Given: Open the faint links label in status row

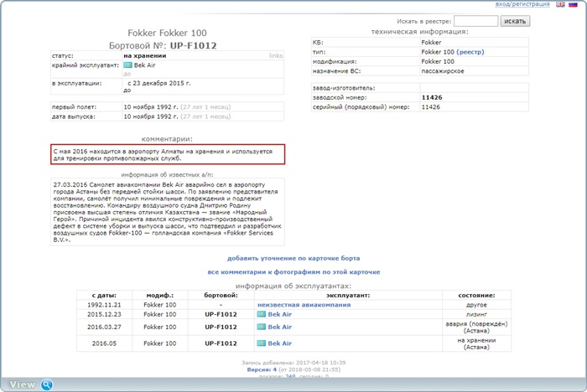Looking at the screenshot, I should pyautogui.click(x=276, y=55).
